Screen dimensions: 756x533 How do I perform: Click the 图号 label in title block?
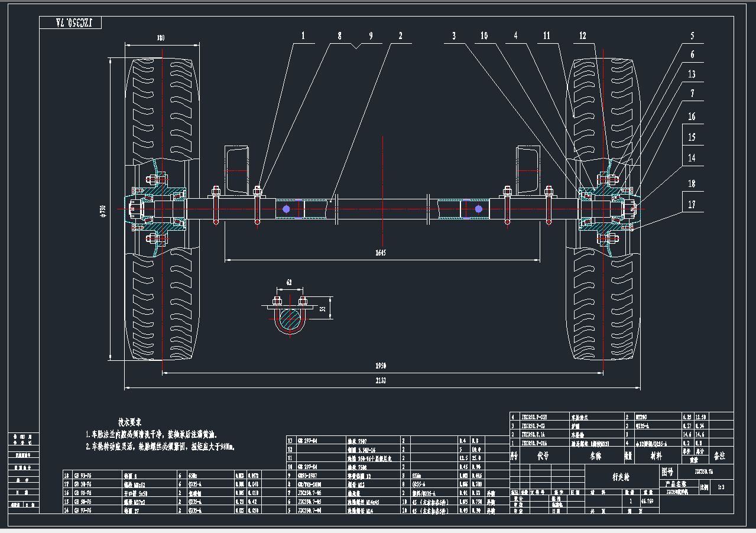coord(667,472)
